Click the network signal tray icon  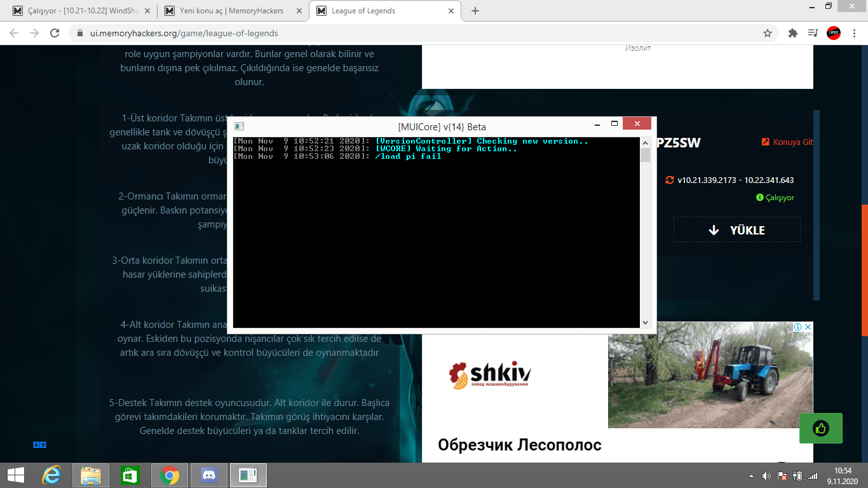point(813,476)
